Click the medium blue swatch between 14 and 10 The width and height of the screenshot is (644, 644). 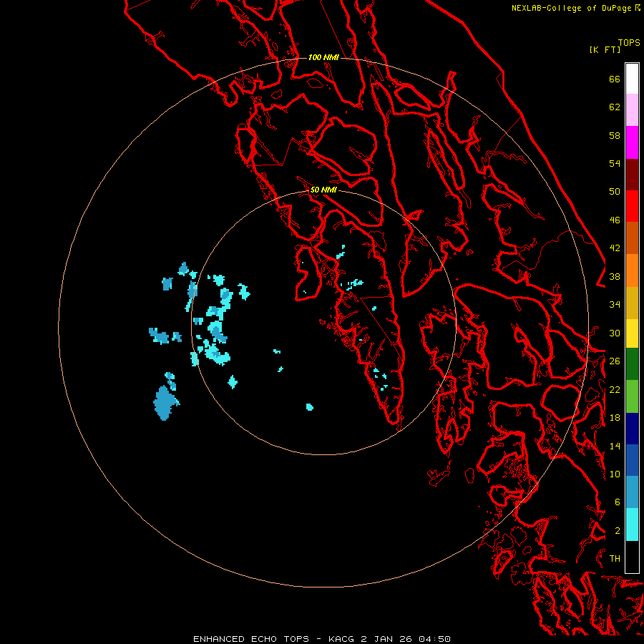coord(632,460)
